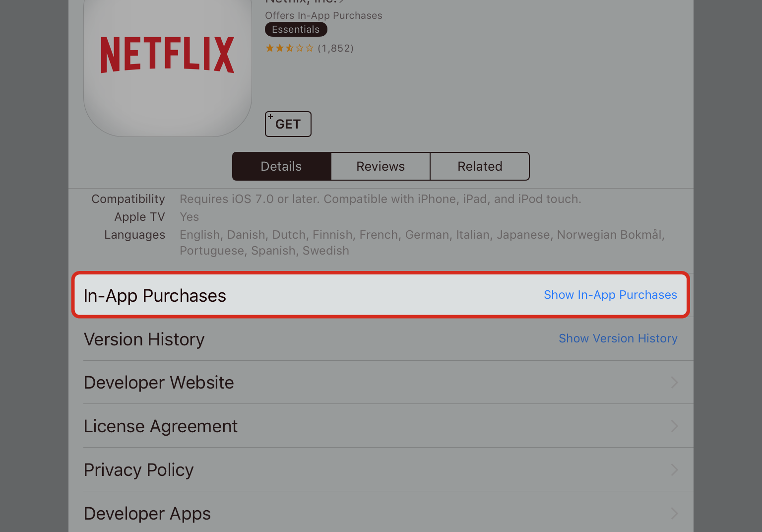762x532 pixels.
Task: Click the License Agreement chevron arrow
Action: pyautogui.click(x=674, y=426)
